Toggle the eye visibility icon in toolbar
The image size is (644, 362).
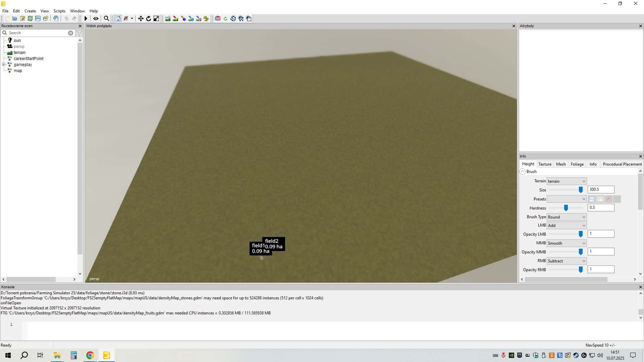coord(96,18)
